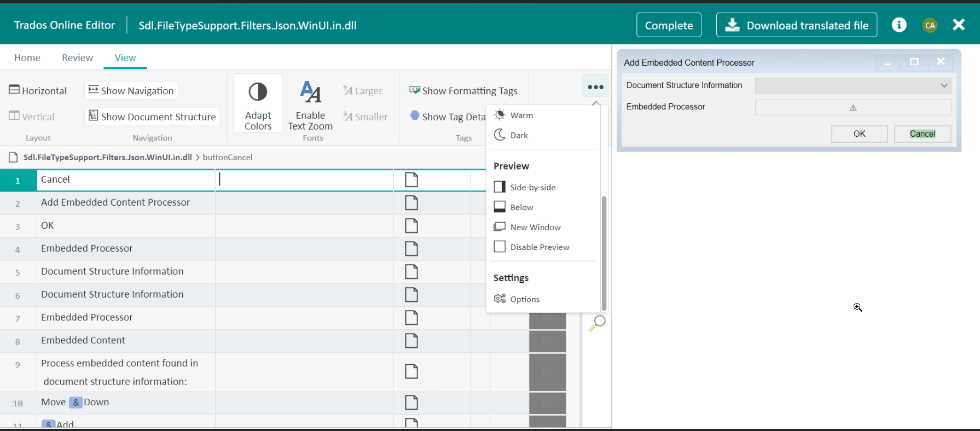Toggle Show Document Structure
This screenshot has width=980, height=431.
point(152,117)
